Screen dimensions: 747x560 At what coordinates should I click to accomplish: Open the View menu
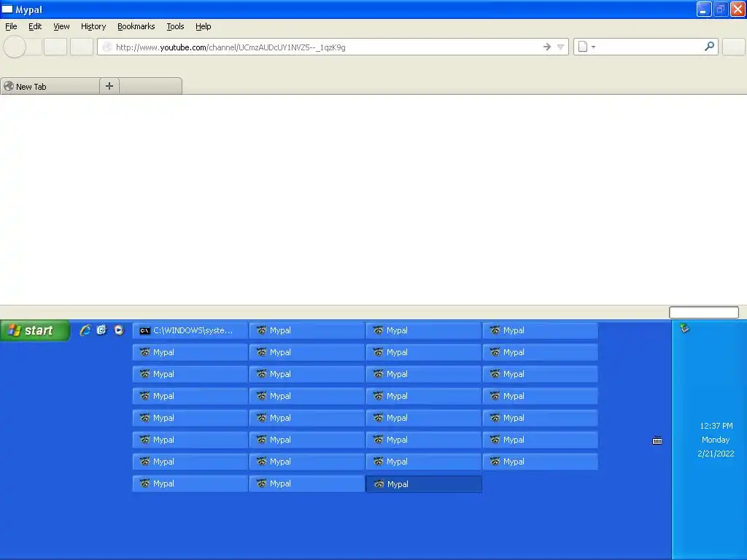point(61,27)
